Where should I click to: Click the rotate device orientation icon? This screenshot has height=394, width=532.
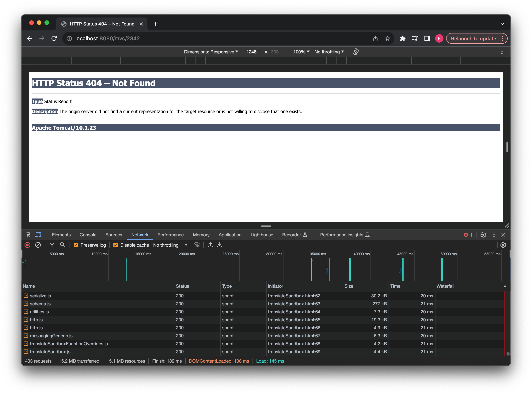click(x=356, y=52)
